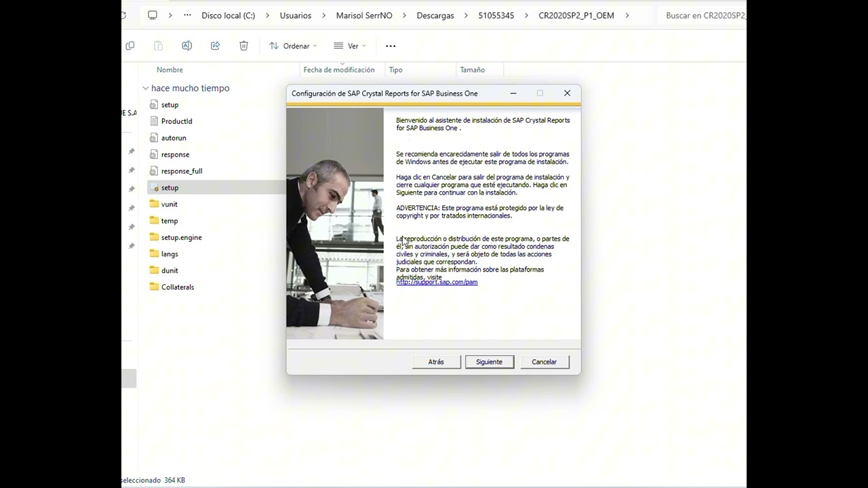The height and width of the screenshot is (488, 868).
Task: Select the response_full file icon
Action: tap(155, 171)
